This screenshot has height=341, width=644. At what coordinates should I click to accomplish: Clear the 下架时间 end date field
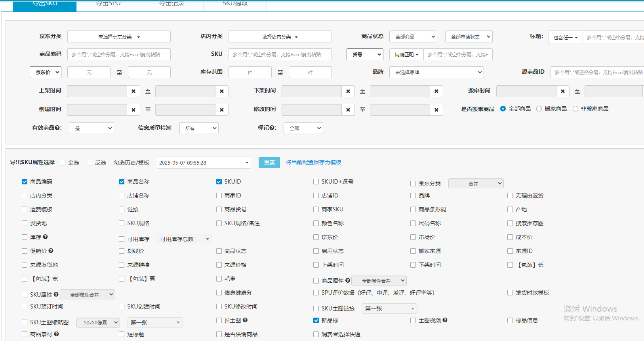[x=436, y=91]
